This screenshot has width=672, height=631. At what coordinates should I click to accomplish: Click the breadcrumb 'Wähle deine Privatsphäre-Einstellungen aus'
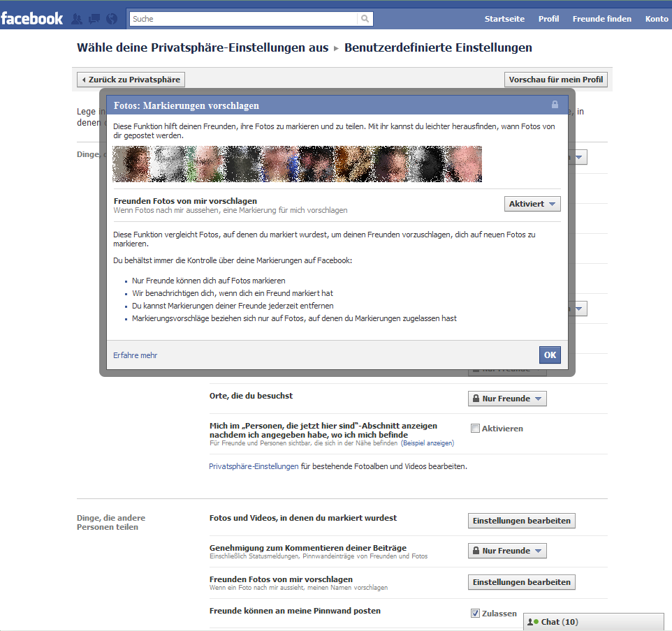pyautogui.click(x=203, y=47)
